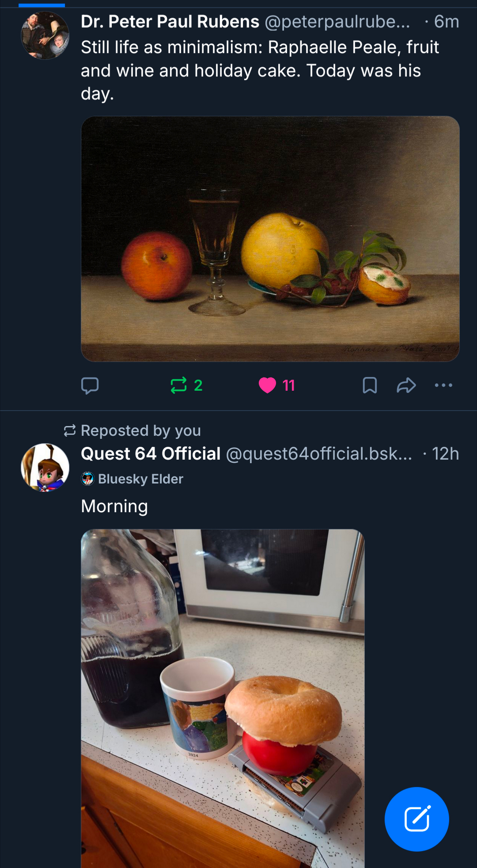Tap the blue compose new post button
This screenshot has height=868, width=477.
pyautogui.click(x=416, y=819)
